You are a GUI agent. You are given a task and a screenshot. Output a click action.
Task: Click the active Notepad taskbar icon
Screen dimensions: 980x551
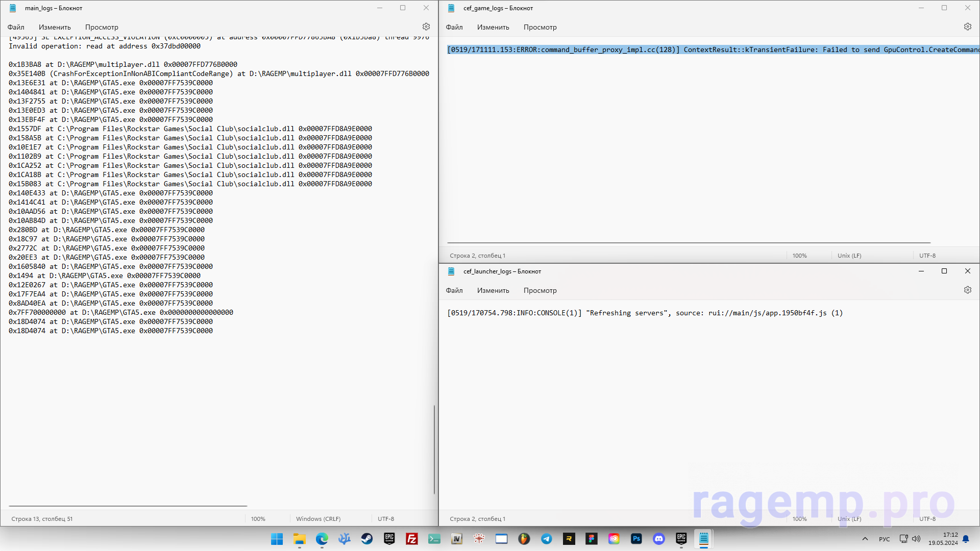704,539
